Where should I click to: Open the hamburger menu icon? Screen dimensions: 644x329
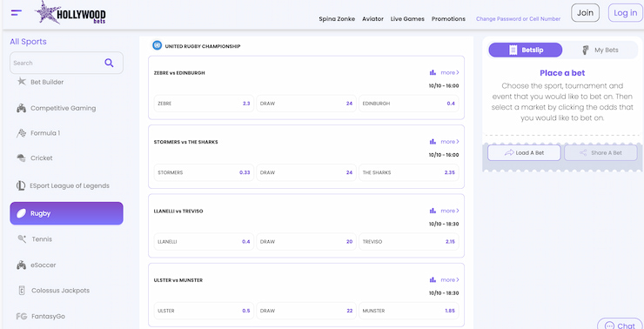pyautogui.click(x=17, y=13)
